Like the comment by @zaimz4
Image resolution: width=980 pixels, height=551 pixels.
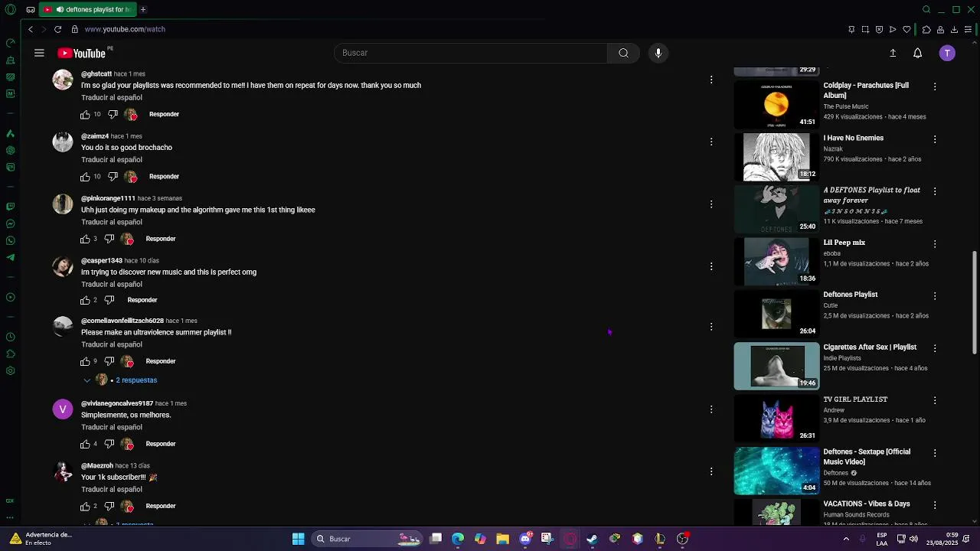tap(85, 177)
